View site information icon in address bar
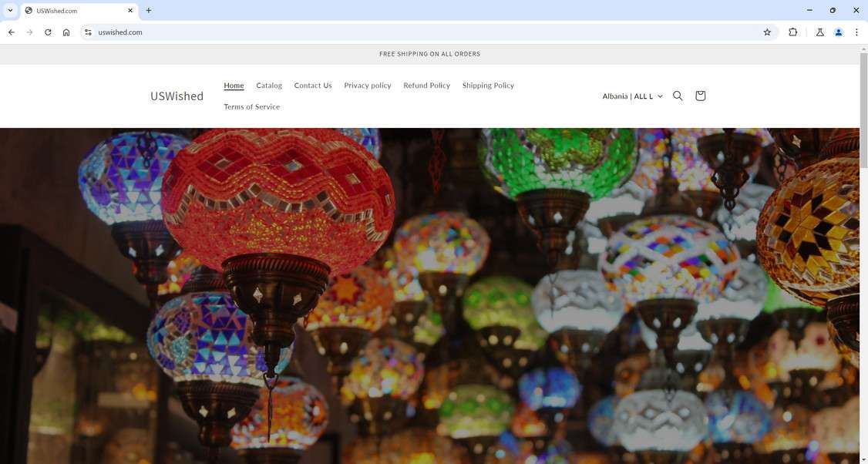Image resolution: width=868 pixels, height=464 pixels. click(x=87, y=32)
